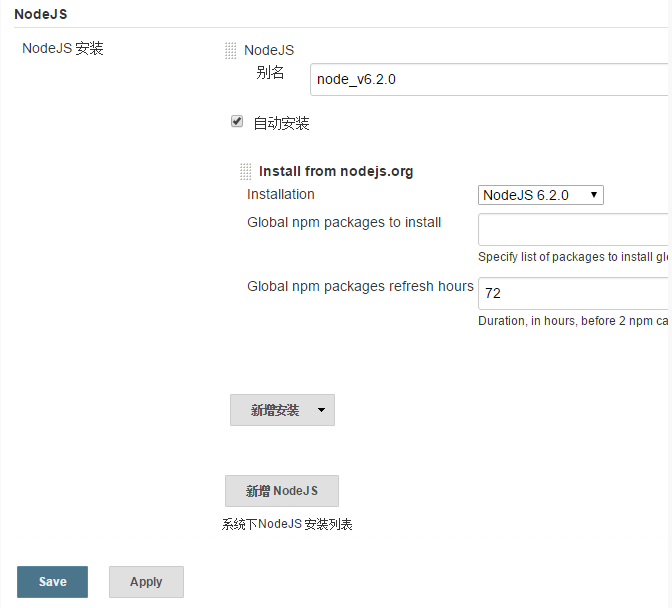Viewport: 672px width, 608px height.
Task: Save the NodeJS configuration
Action: [52, 582]
